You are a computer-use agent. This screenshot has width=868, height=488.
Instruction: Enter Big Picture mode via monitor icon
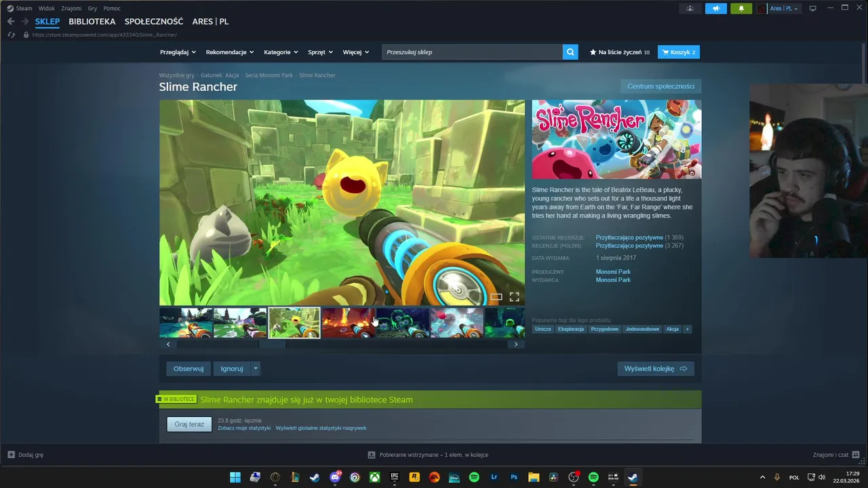tap(813, 8)
